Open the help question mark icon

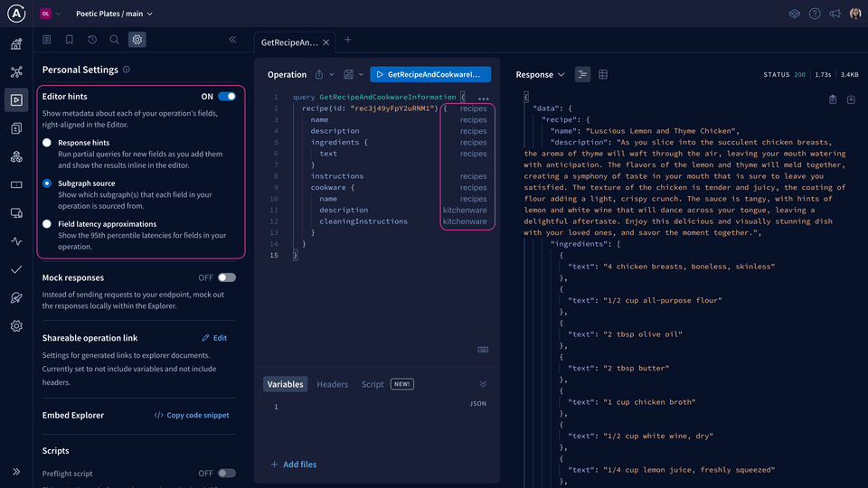coord(815,14)
